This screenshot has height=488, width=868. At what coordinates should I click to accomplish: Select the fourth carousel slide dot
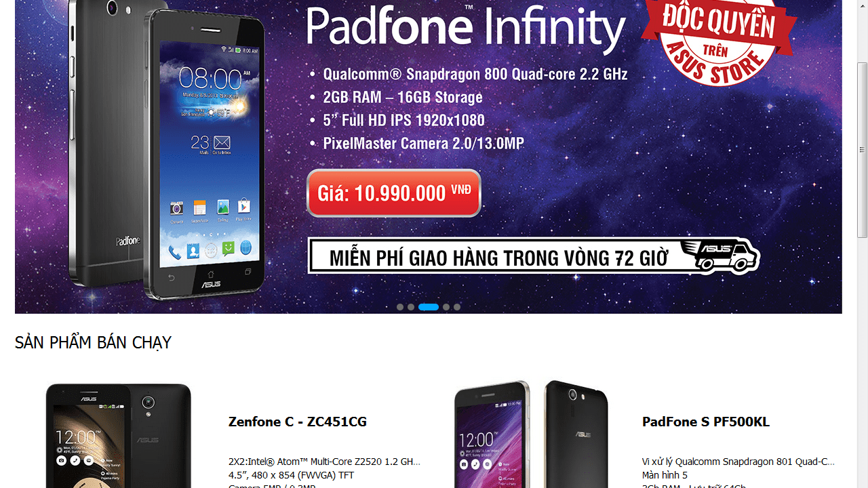click(446, 307)
